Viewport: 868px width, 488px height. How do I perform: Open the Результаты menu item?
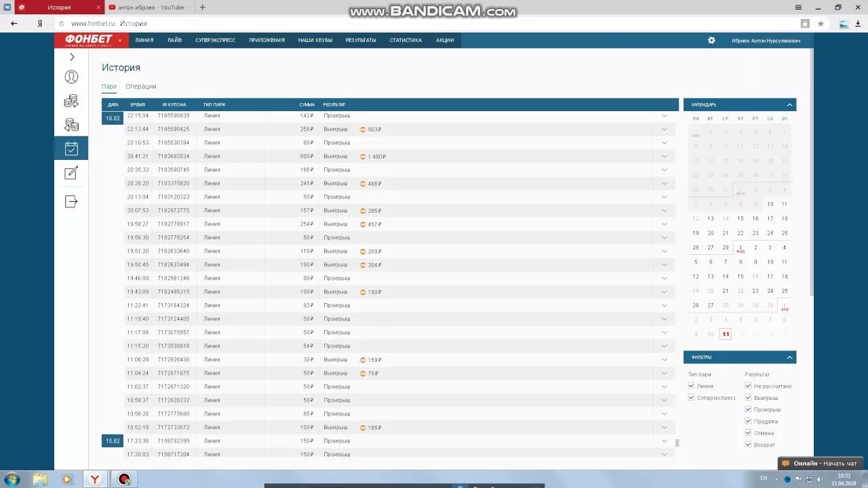[x=361, y=40]
